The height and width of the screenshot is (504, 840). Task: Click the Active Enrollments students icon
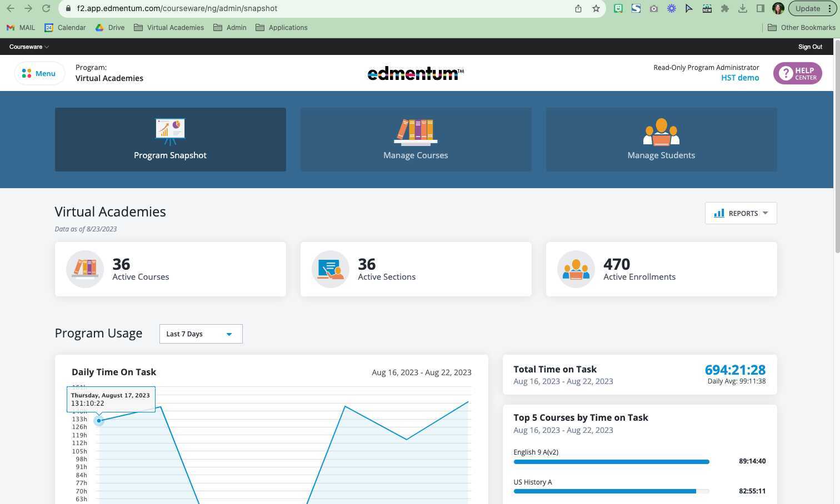pyautogui.click(x=576, y=269)
